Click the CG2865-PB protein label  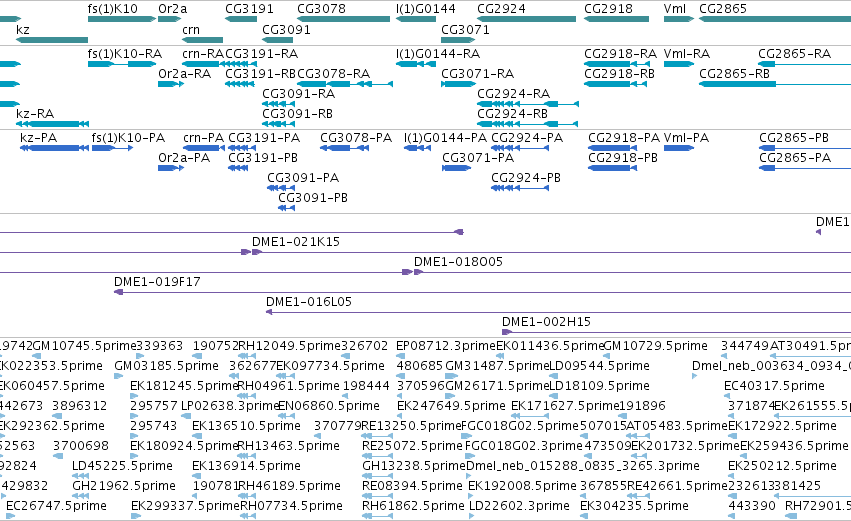click(794, 138)
